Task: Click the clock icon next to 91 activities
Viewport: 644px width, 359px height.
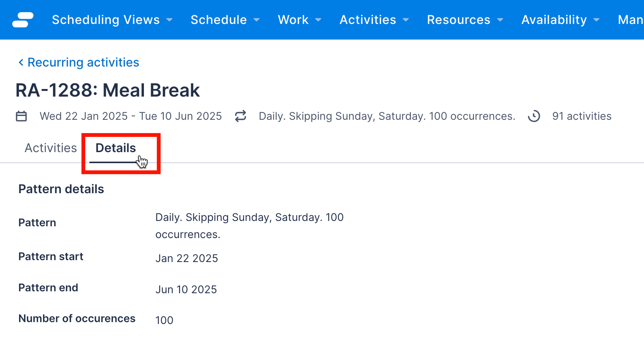Action: 534,116
